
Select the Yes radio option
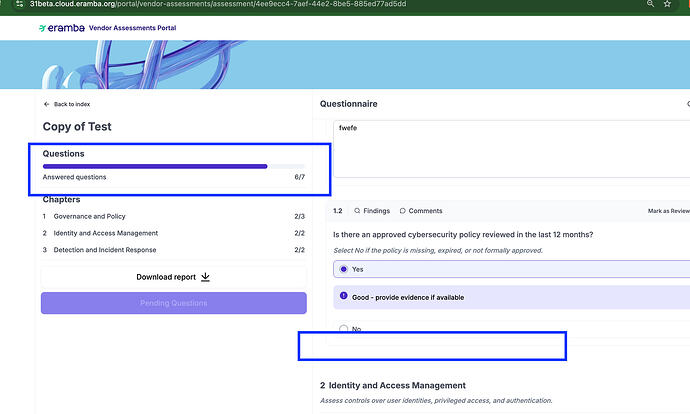coord(344,269)
